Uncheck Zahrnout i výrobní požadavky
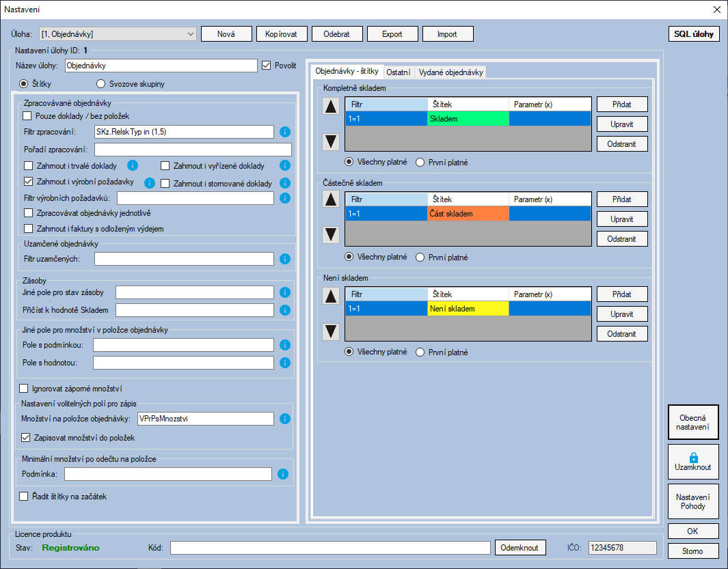Viewport: 728px width, 569px height. 28,182
